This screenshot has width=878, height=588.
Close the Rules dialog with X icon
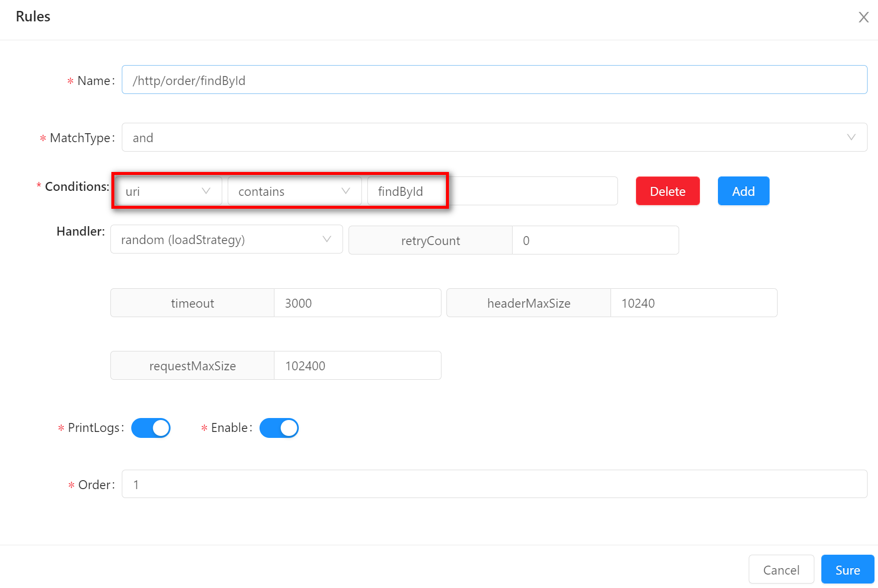(864, 17)
